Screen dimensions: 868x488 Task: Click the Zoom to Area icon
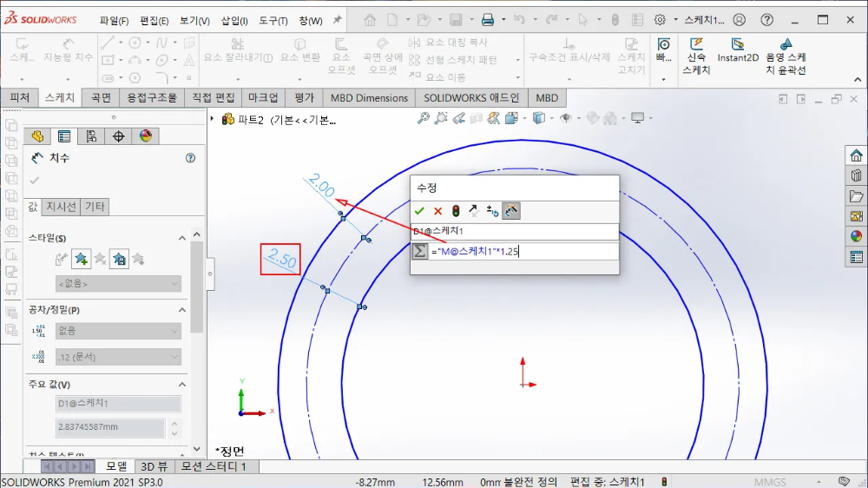tap(441, 118)
